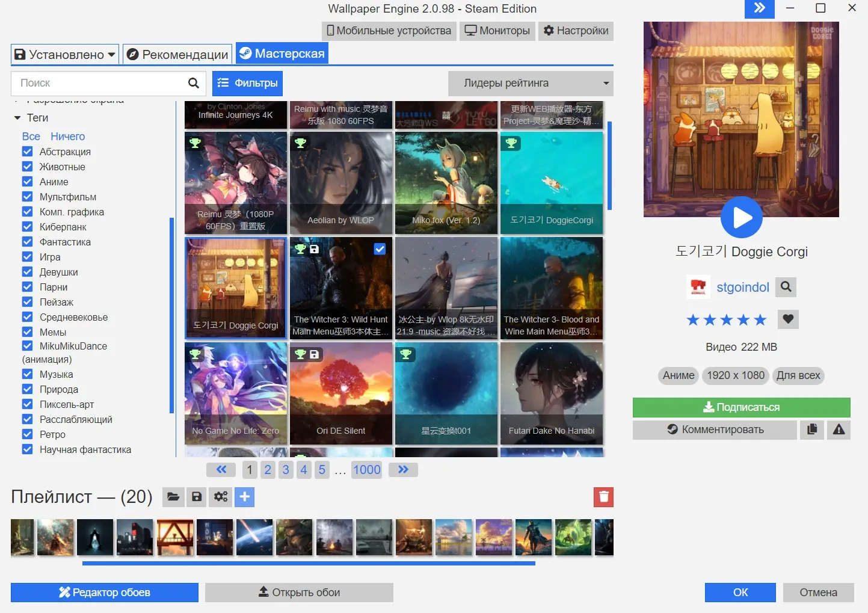Viewport: 868px width, 613px height.
Task: Disable the Научная фантастика tag
Action: [27, 449]
